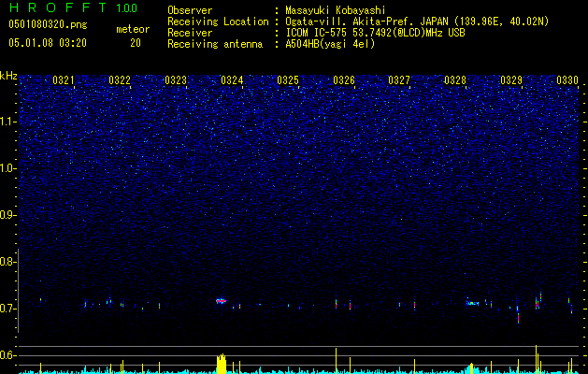The width and height of the screenshot is (588, 374).
Task: Click the 0328 time marker
Action: tap(455, 80)
